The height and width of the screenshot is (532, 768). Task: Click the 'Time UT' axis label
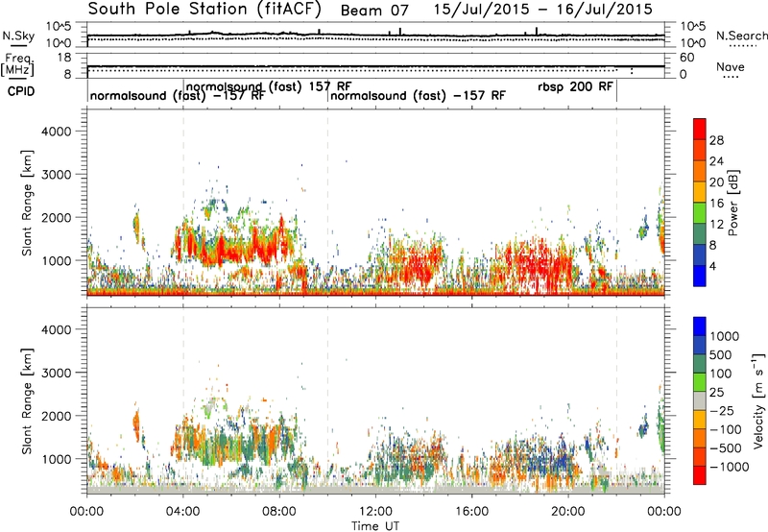375,526
